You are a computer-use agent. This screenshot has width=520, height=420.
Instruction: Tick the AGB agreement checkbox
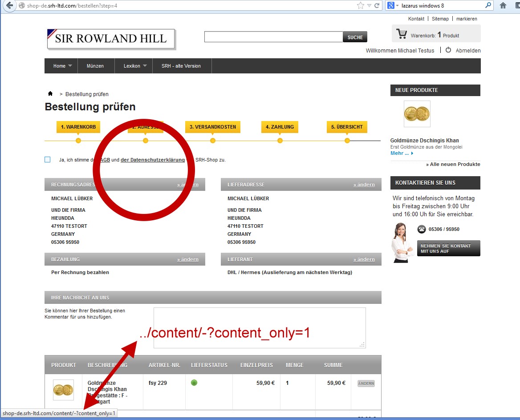48,159
